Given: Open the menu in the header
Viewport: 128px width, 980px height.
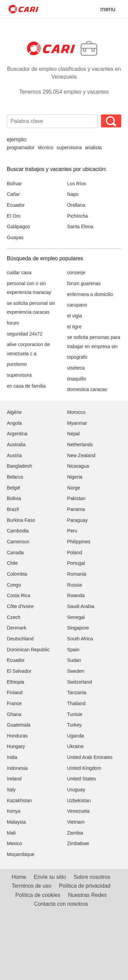Looking at the screenshot, I should [x=108, y=9].
